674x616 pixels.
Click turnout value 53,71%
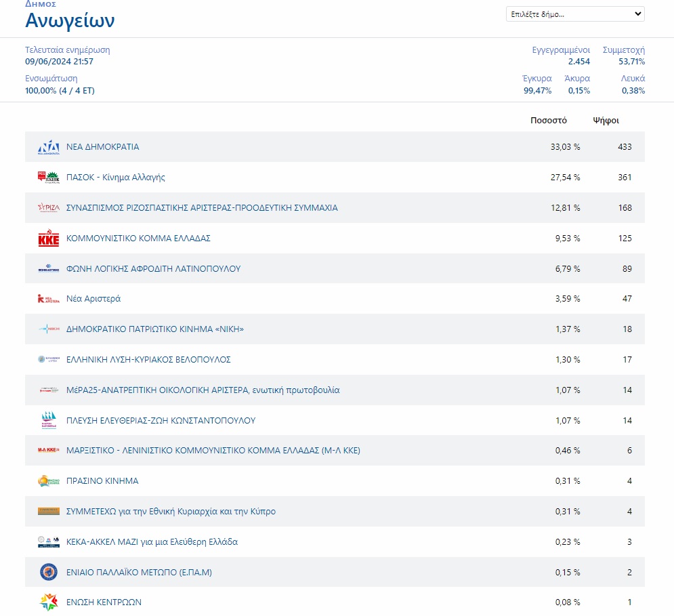[x=631, y=62]
